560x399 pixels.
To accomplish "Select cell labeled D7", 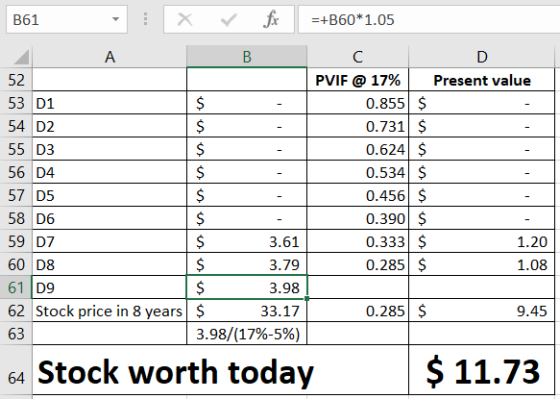I will click(110, 241).
